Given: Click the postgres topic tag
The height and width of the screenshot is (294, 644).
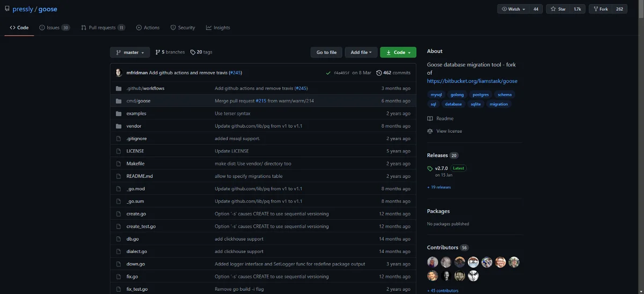Looking at the screenshot, I should tap(480, 95).
